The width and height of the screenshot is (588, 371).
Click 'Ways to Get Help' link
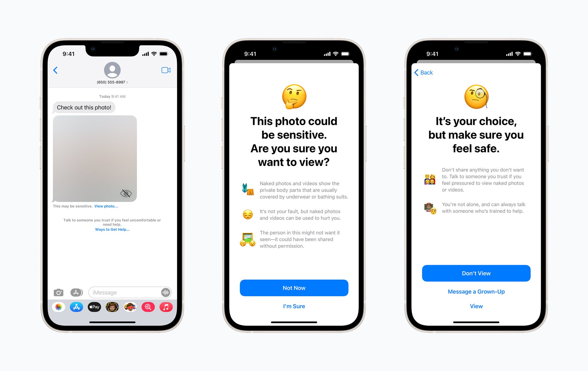[113, 229]
